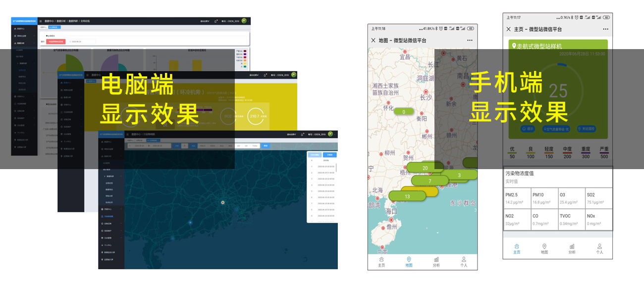Image resolution: width=644 pixels, height=305 pixels.
Task: Open the user avatar dropdown in the dark map window
Action: [332, 133]
